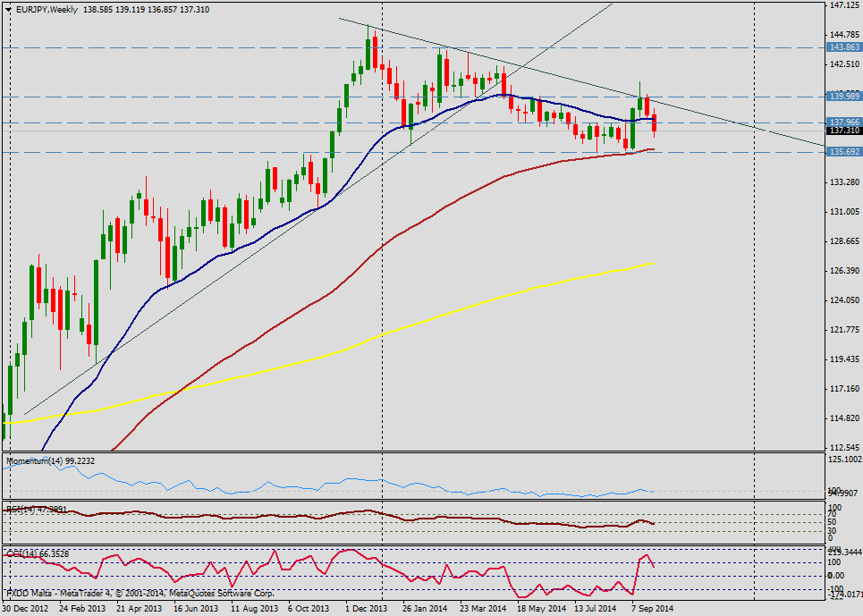Select the 143.863 price level label
Screen dimensions: 863x616
(x=844, y=47)
